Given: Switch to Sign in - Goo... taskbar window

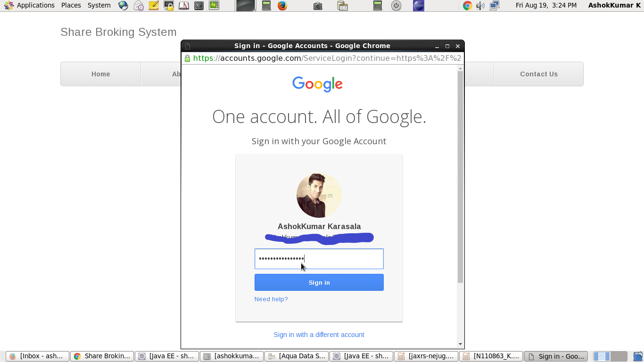Looking at the screenshot, I should [x=556, y=356].
